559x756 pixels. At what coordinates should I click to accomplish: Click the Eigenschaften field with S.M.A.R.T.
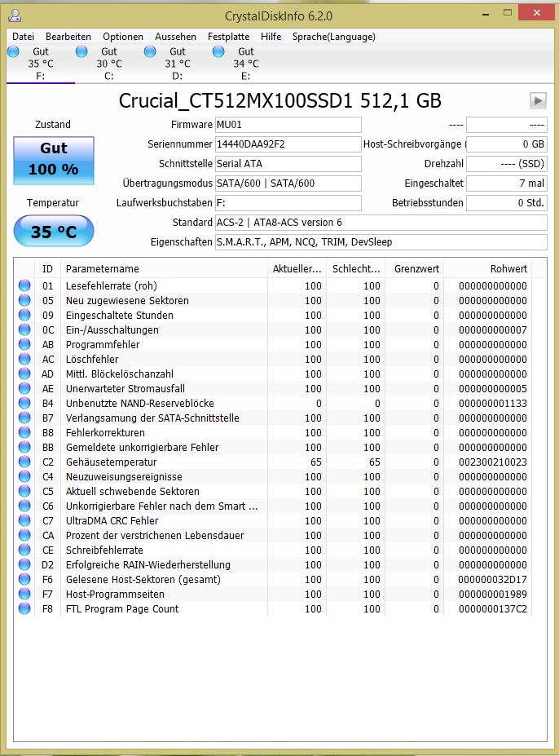pos(381,242)
